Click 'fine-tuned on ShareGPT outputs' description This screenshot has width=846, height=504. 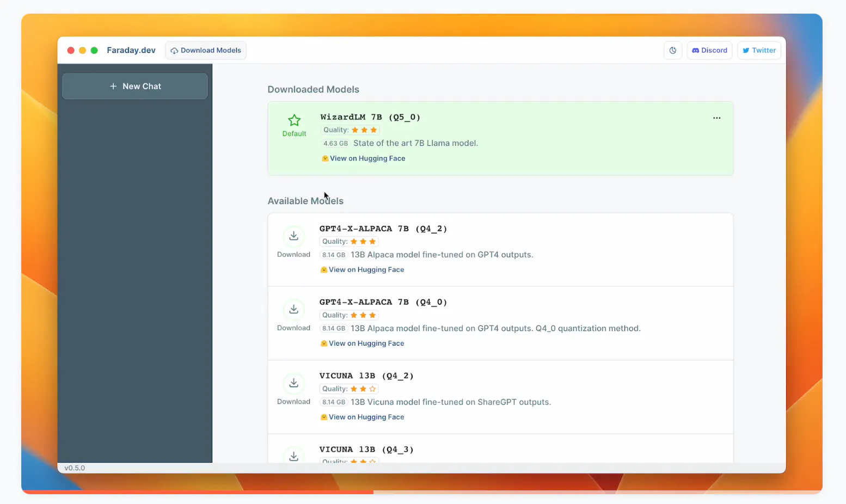487,402
